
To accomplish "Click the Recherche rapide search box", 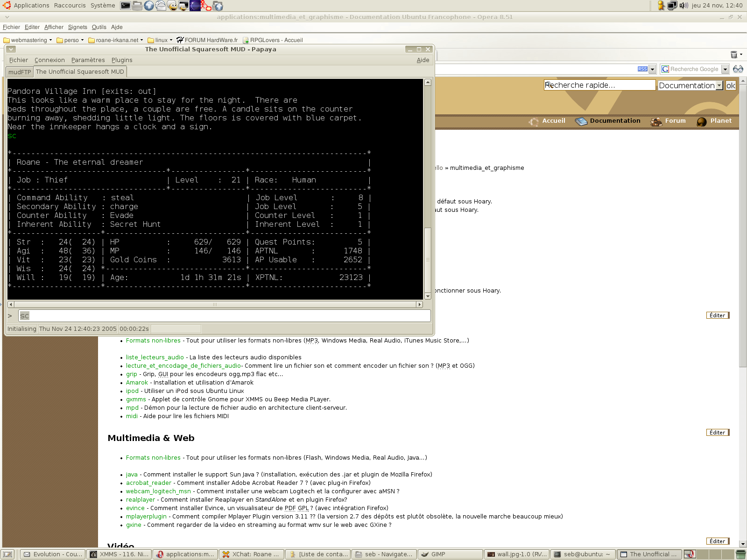I will pyautogui.click(x=599, y=85).
